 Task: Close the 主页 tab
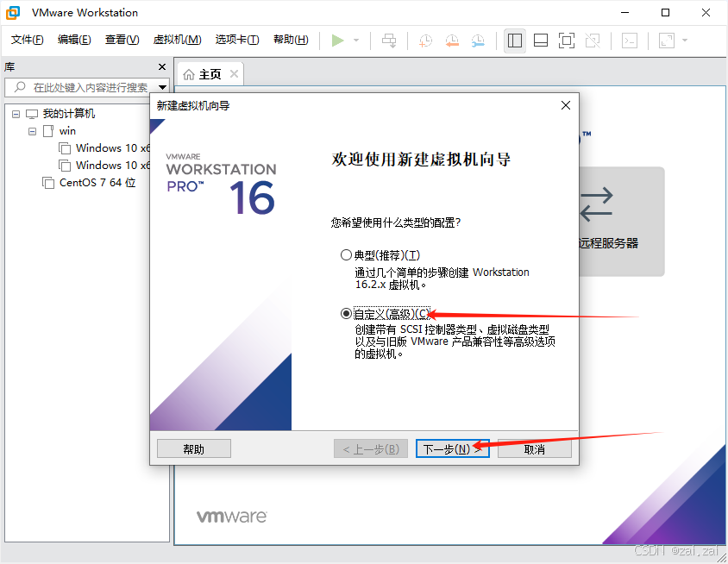pyautogui.click(x=235, y=74)
